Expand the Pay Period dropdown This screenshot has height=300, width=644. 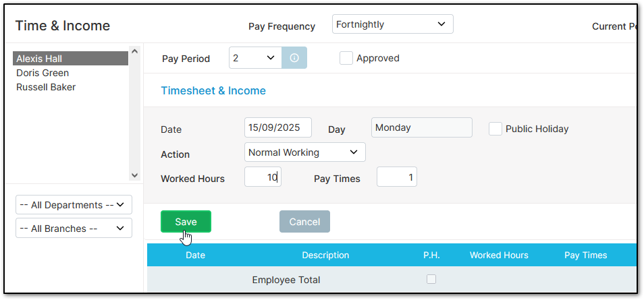coord(256,58)
